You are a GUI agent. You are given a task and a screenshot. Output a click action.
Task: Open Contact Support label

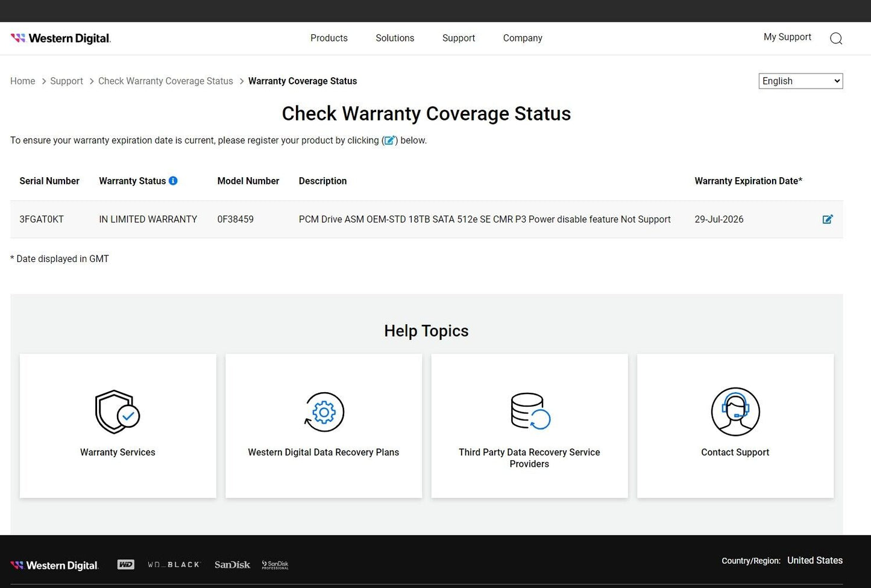[735, 452]
